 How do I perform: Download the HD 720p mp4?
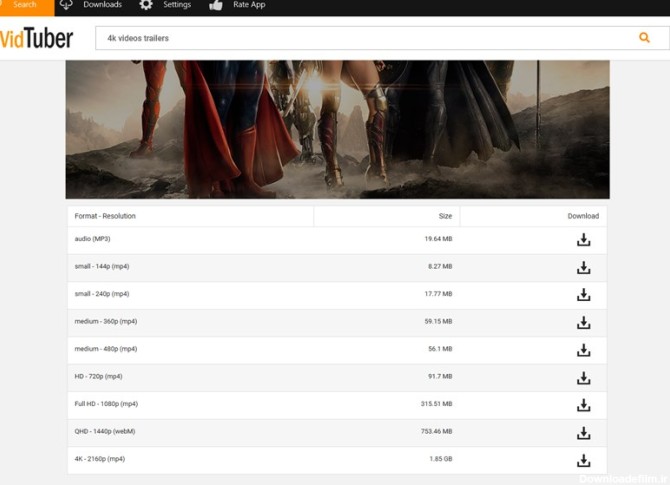[583, 378]
